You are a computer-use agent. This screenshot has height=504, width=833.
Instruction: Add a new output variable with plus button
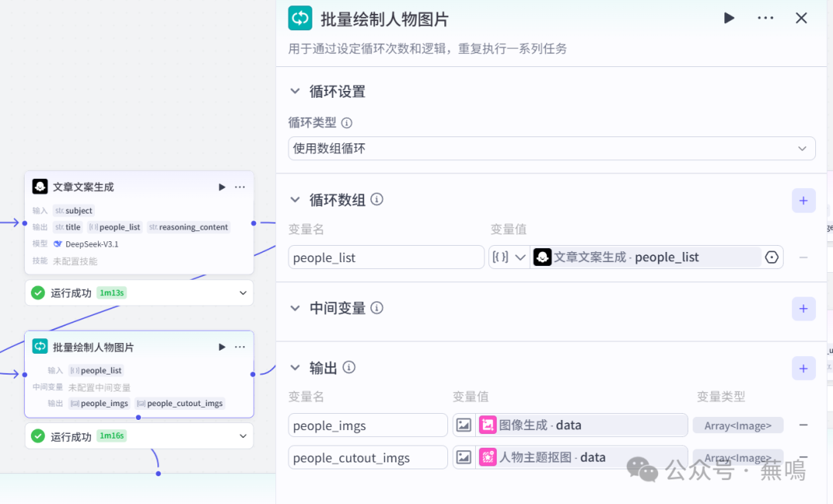(803, 368)
